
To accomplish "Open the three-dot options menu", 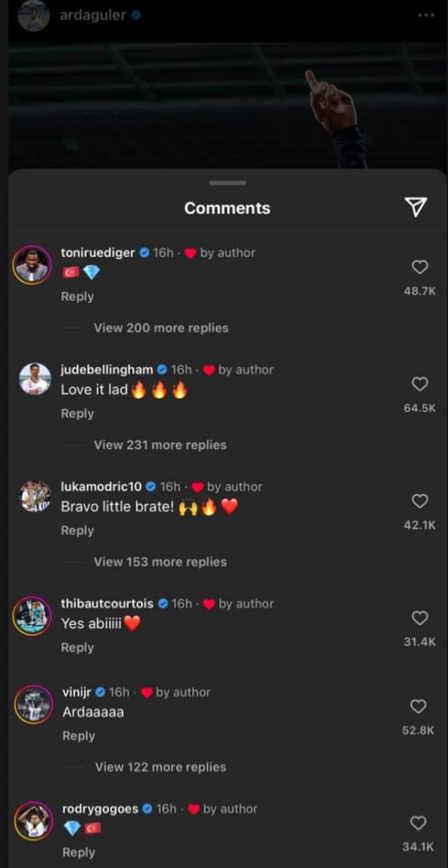I will 426,15.
